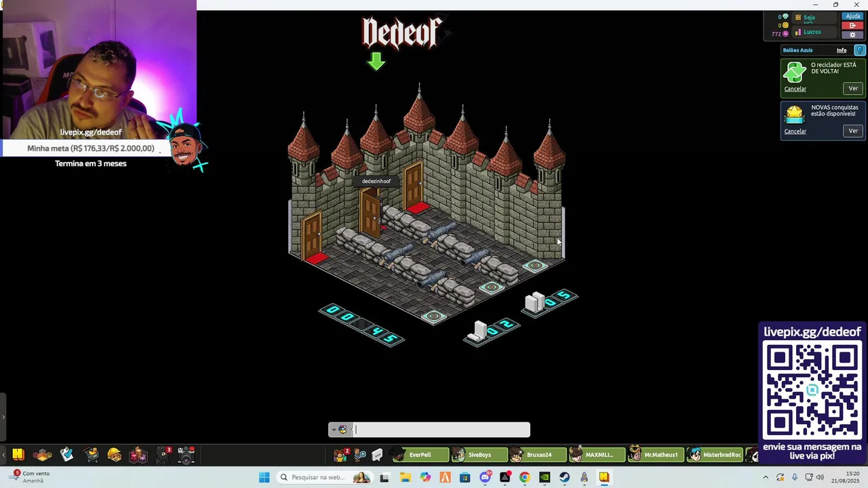The width and height of the screenshot is (868, 488).
Task: Click the gold credits coin icon
Action: click(x=786, y=25)
